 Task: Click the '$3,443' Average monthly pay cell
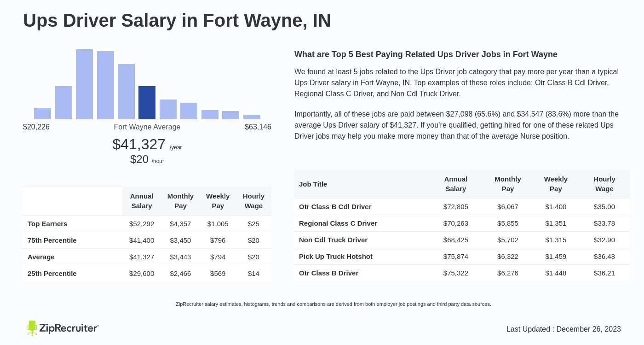click(180, 257)
